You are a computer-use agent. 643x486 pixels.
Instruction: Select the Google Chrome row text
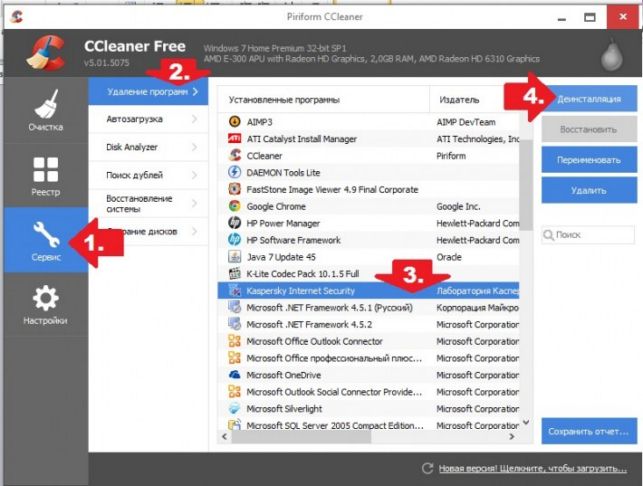(276, 206)
